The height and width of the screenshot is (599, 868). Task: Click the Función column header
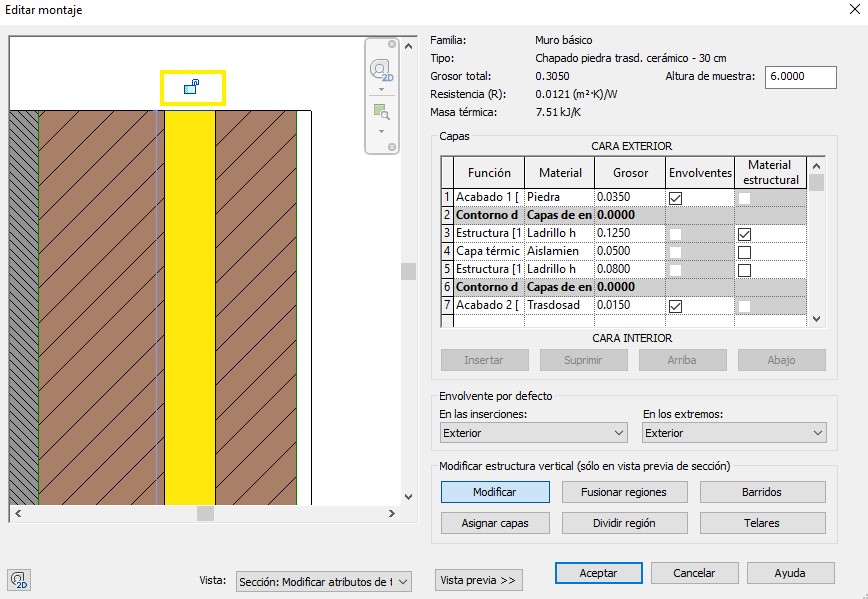coord(489,173)
